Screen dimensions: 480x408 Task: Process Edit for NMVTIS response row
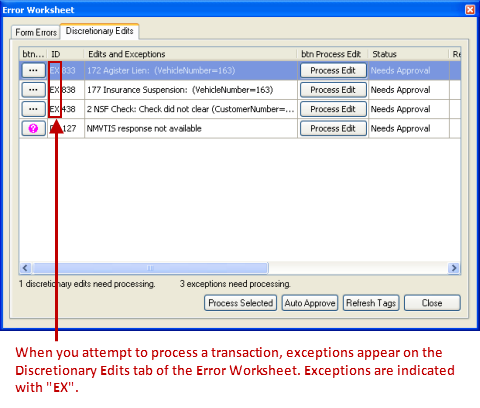point(333,128)
